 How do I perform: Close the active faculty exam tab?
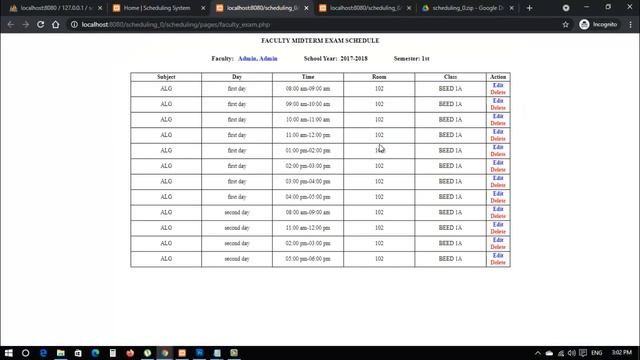pyautogui.click(x=307, y=8)
